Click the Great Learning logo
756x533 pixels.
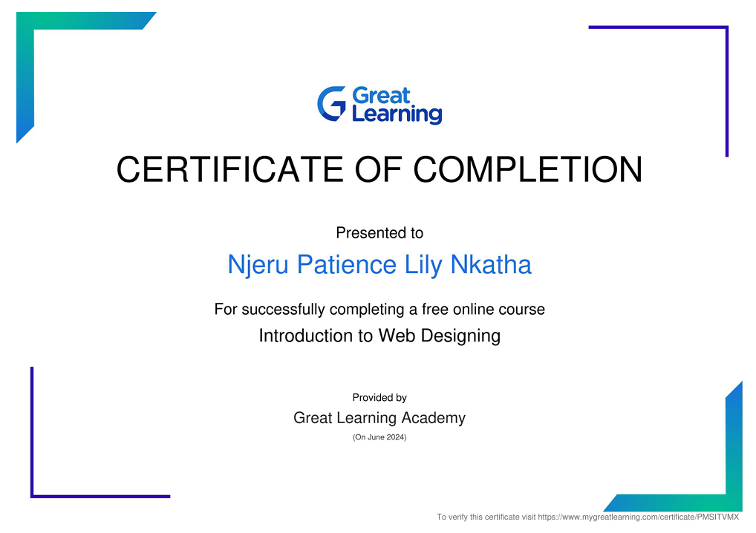pyautogui.click(x=379, y=105)
